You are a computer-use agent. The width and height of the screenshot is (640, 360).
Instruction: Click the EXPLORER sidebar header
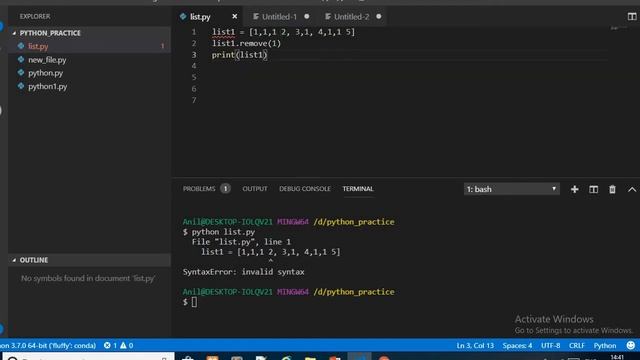(x=35, y=16)
